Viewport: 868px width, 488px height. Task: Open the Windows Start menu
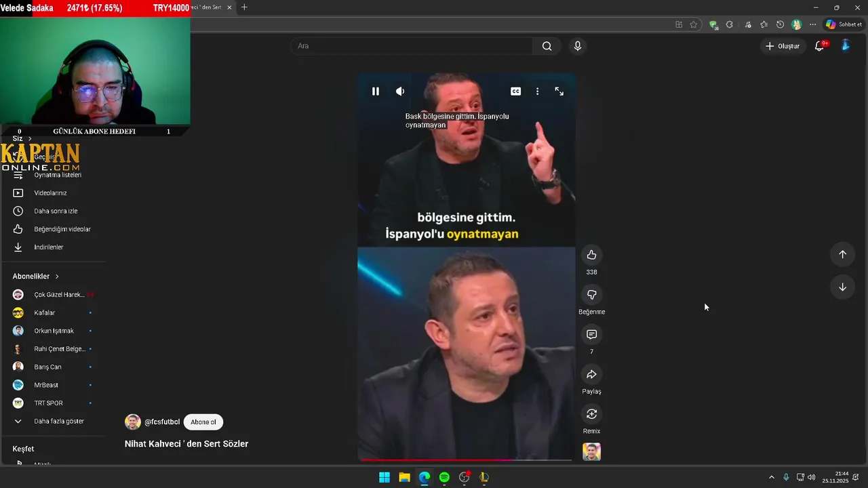click(384, 477)
